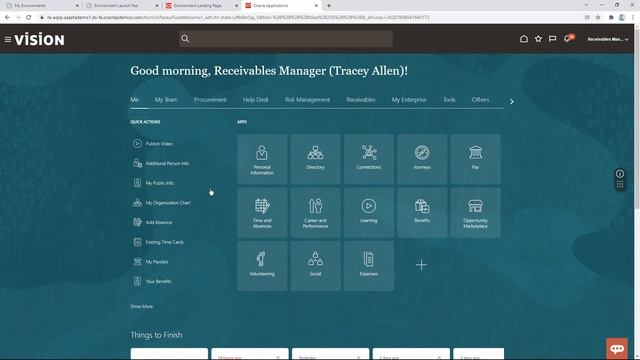Open Existing Time Cards quick action

click(x=158, y=242)
